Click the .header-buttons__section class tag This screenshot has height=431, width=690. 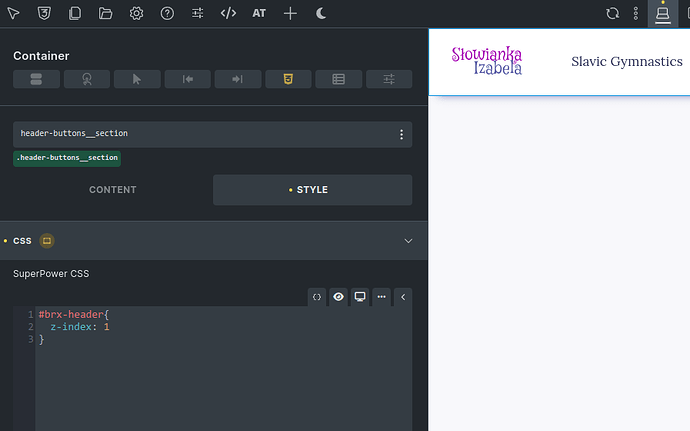pos(67,158)
